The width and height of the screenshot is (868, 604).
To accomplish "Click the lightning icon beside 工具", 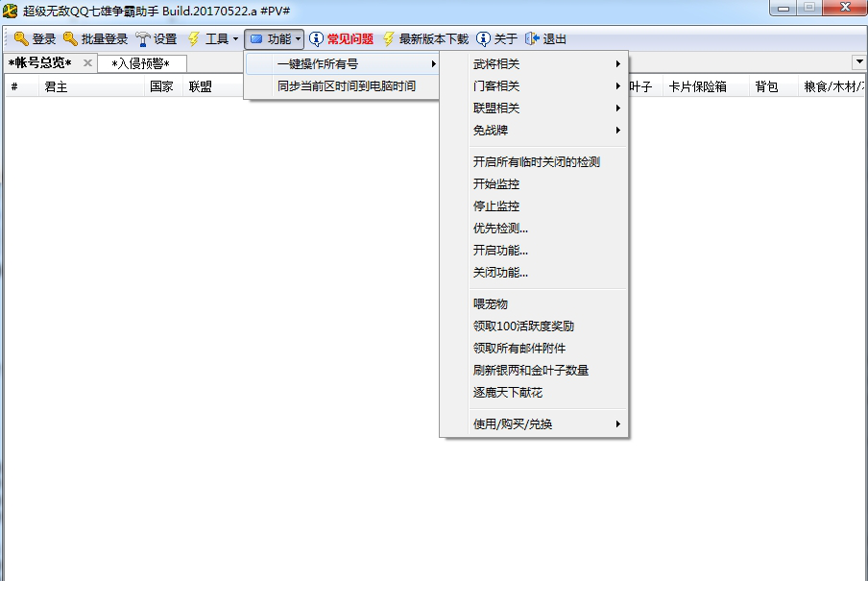I will (x=194, y=38).
